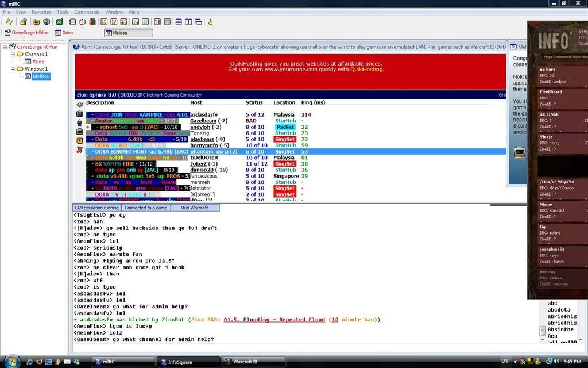The image size is (588, 368).
Task: Click the green channels list toolbar icon
Action: [x=59, y=22]
